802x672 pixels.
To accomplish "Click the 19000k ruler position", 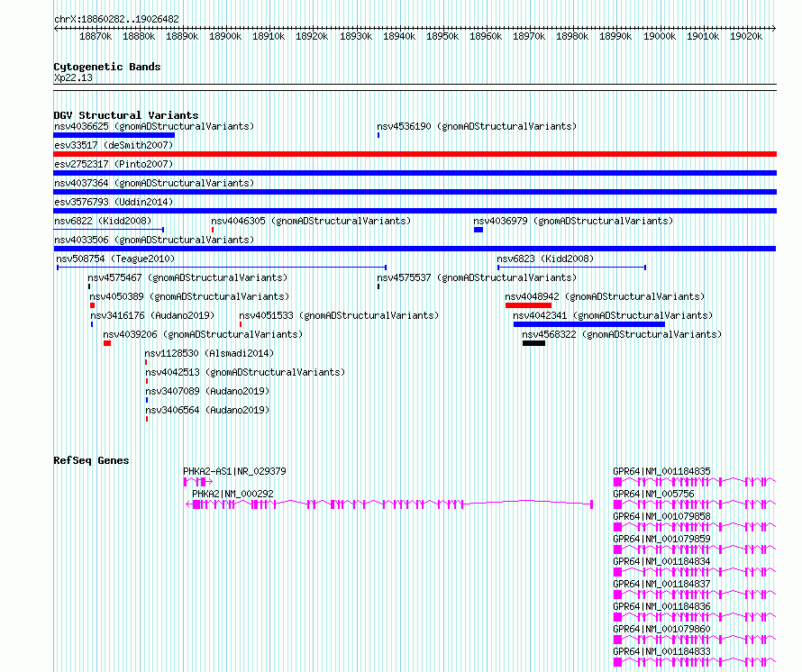I will [660, 37].
